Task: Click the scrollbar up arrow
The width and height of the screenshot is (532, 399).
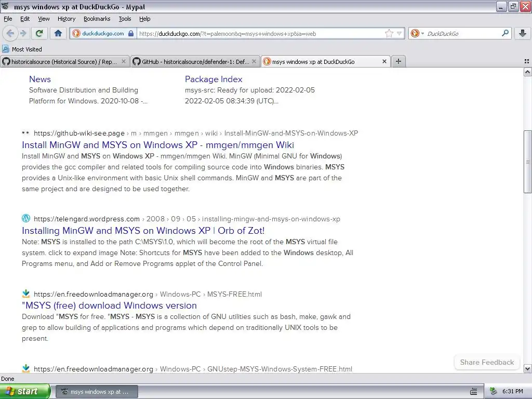Action: (527, 72)
